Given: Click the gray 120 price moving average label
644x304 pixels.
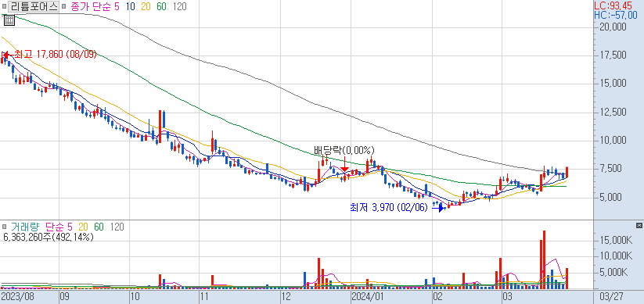Looking at the screenshot, I should point(179,6).
